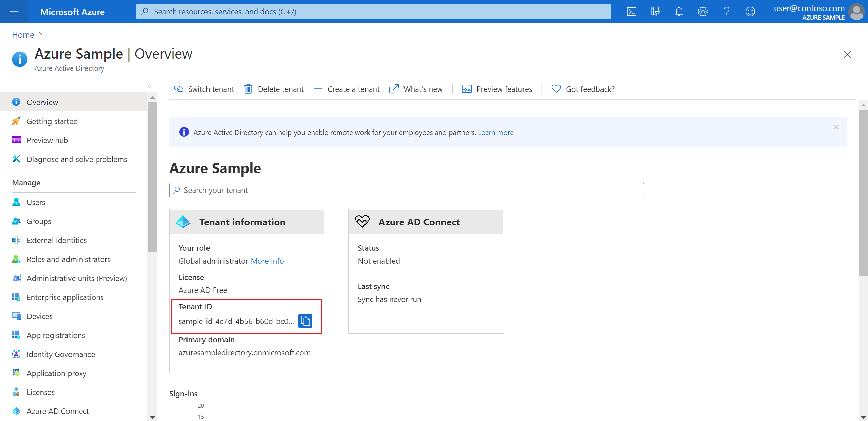Click the 'Sync has never run' text
This screenshot has height=421, width=868.
389,299
